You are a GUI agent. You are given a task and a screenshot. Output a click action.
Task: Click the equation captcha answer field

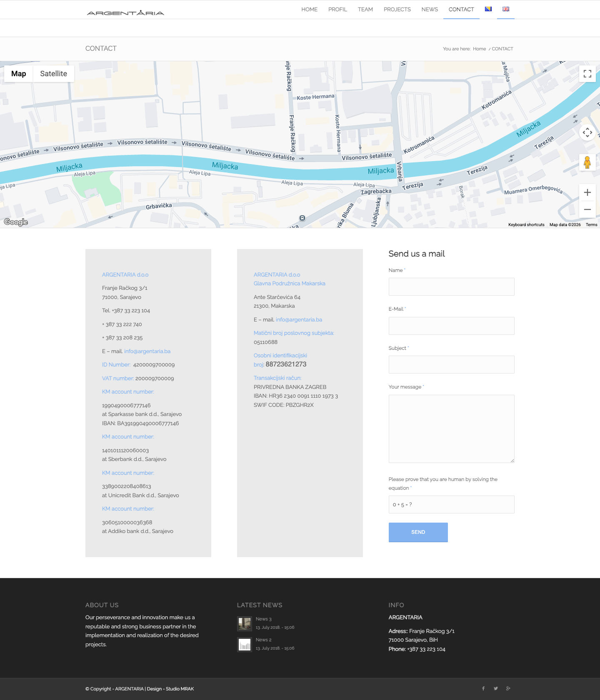[x=452, y=505]
